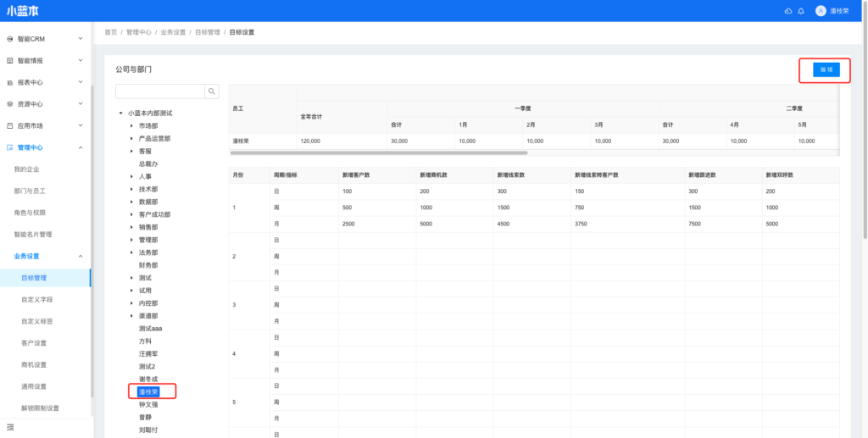868x438 pixels.
Task: Go to 部门与员工 menu item
Action: [x=30, y=191]
